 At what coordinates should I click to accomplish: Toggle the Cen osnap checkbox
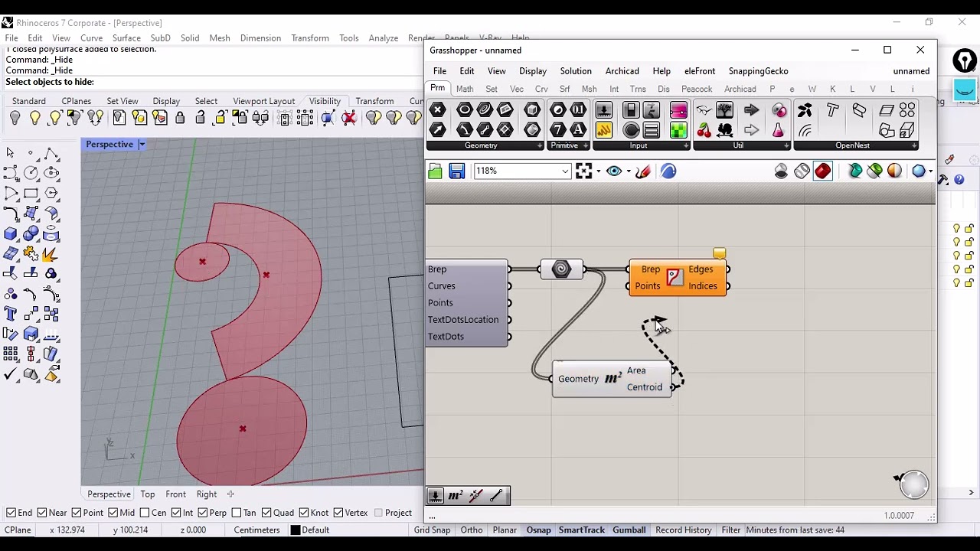tap(145, 513)
